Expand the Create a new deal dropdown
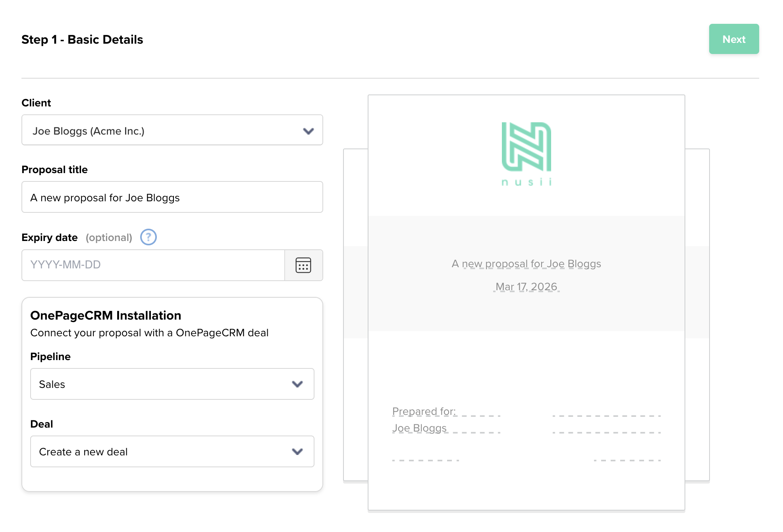 coord(172,451)
